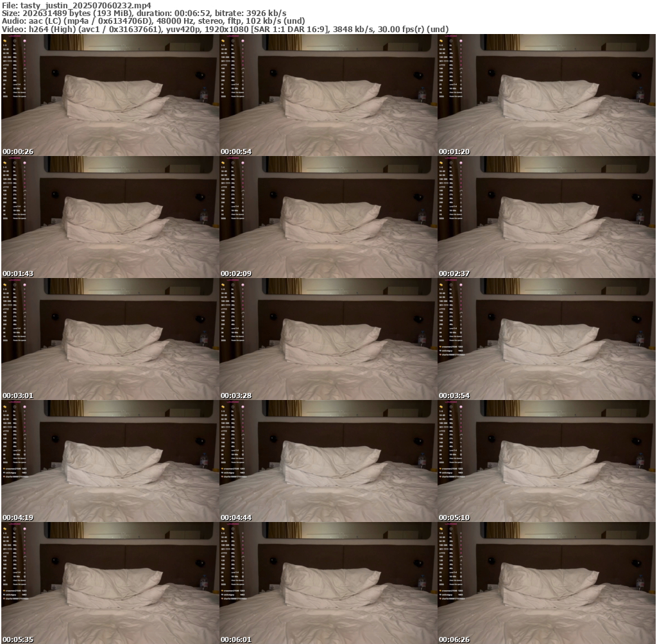657x644 pixels.
Task: Select the thumbnail labeled 00:05:35
Action: (x=110, y=583)
